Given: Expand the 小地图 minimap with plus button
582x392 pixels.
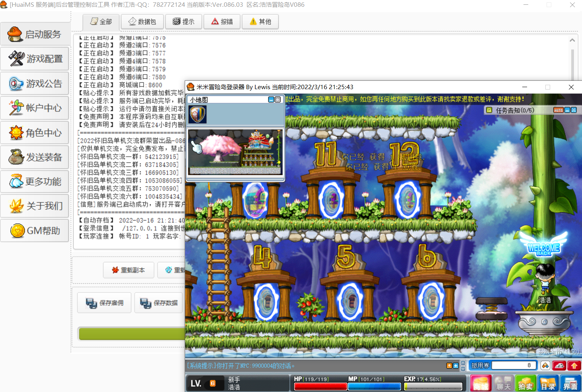Looking at the screenshot, I should point(278,99).
